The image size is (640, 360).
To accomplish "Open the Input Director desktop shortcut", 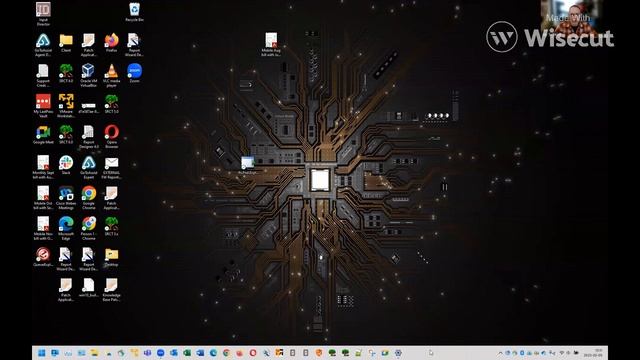I will point(43,13).
